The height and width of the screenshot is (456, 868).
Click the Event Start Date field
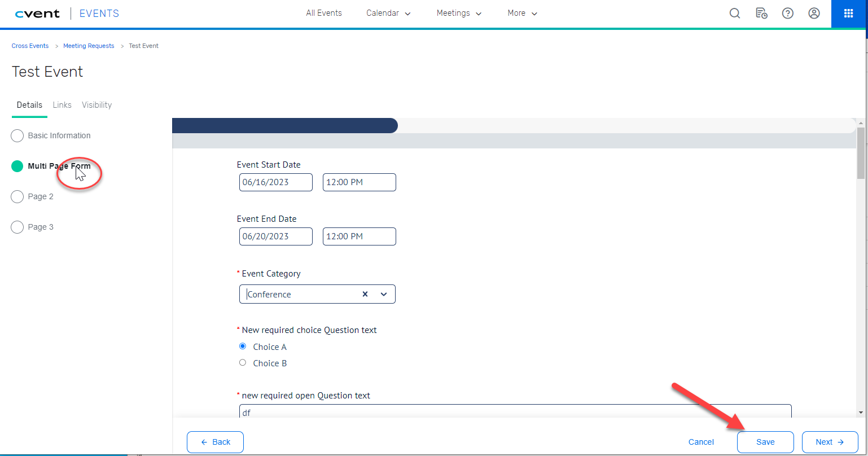point(276,182)
